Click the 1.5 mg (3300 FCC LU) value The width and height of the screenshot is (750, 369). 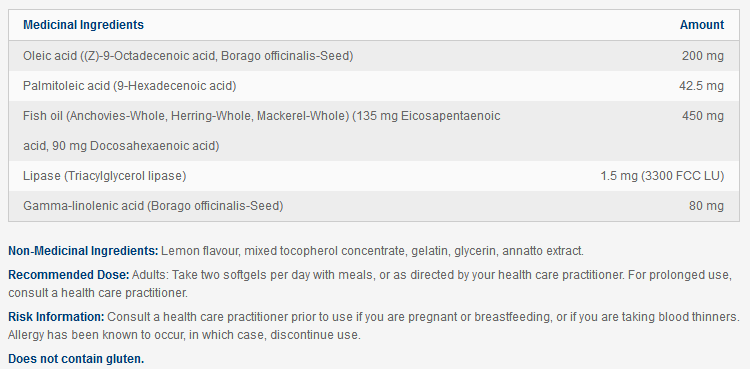point(662,176)
